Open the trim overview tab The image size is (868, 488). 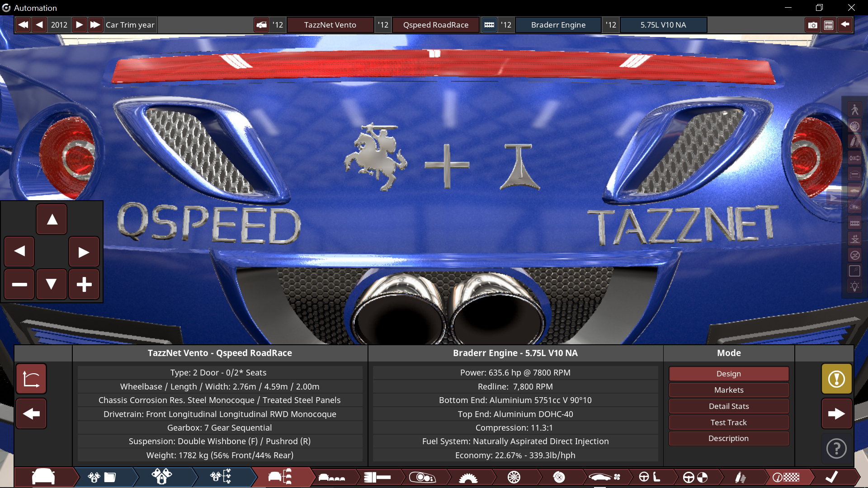coord(280,477)
